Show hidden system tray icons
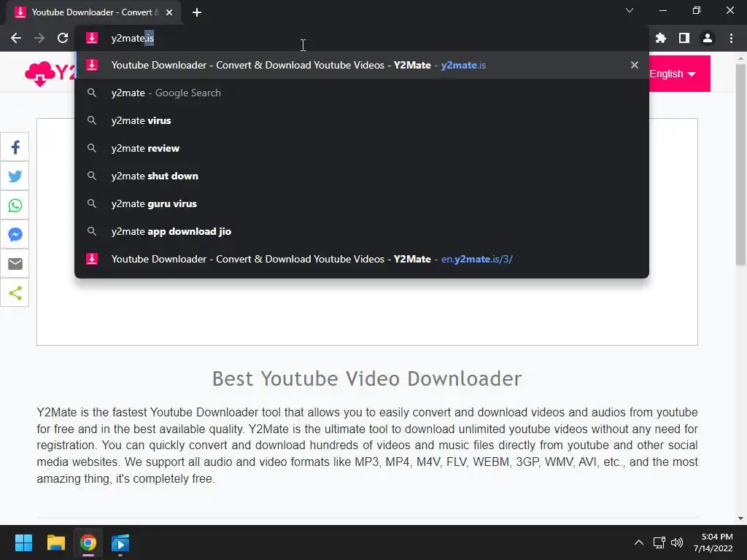 tap(639, 542)
